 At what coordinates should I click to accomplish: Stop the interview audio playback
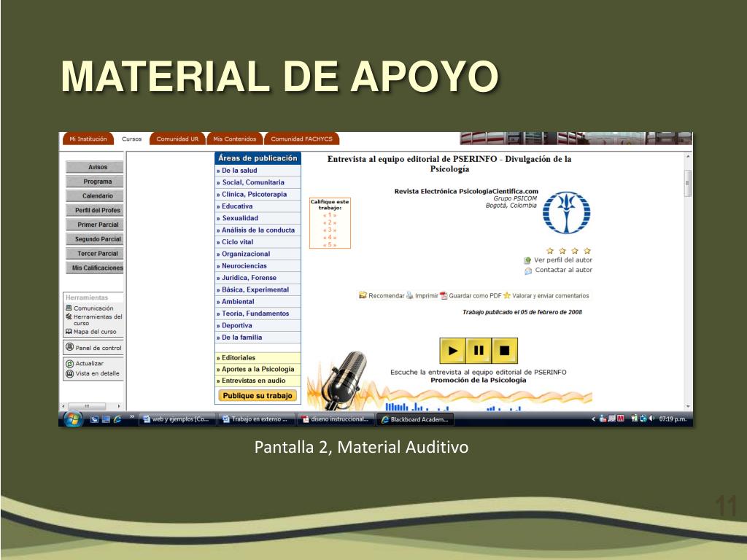[x=505, y=351]
